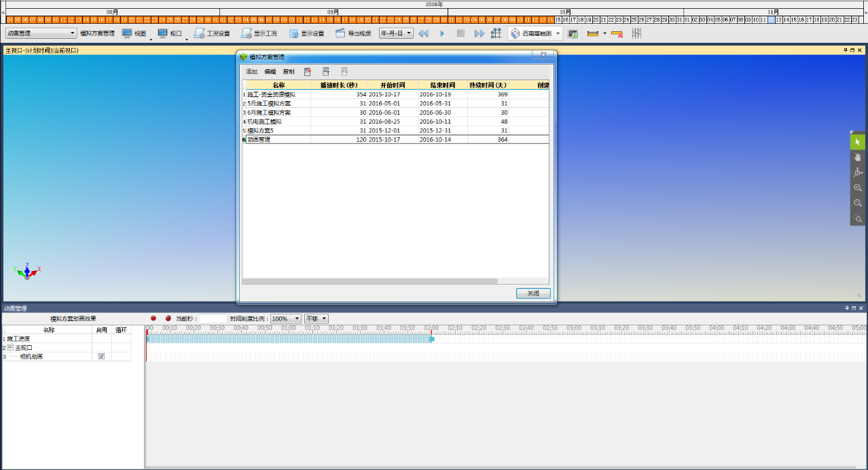The image size is (868, 470).
Task: Click the 关闭 close button
Action: [533, 293]
